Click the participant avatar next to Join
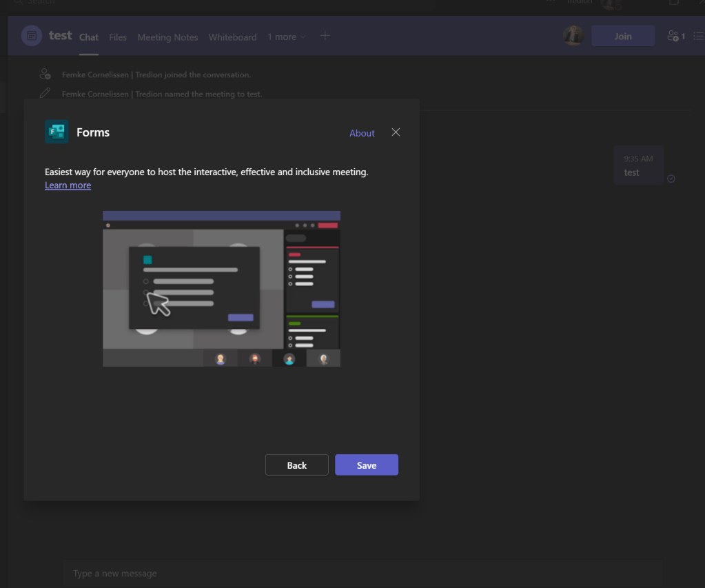Image resolution: width=705 pixels, height=588 pixels. pyautogui.click(x=573, y=36)
